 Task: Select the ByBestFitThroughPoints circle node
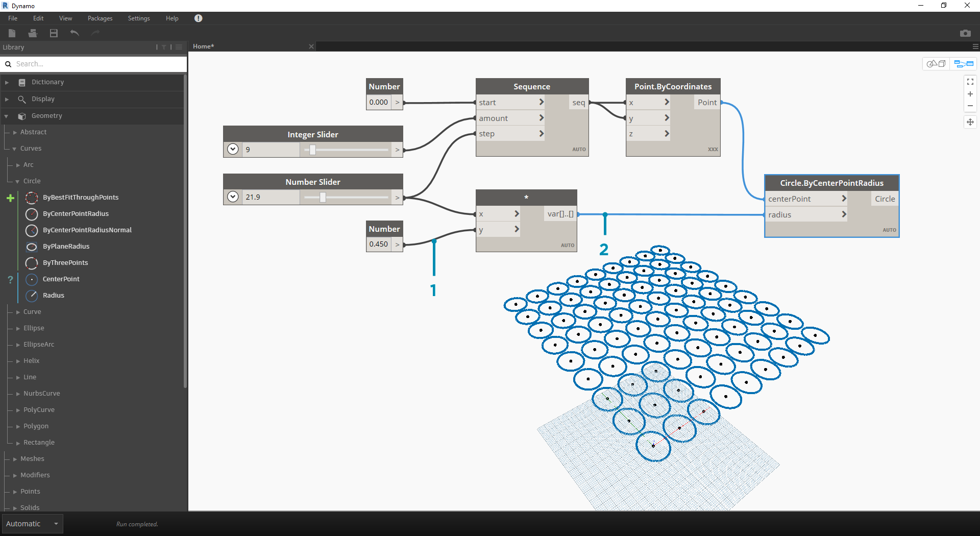click(80, 198)
